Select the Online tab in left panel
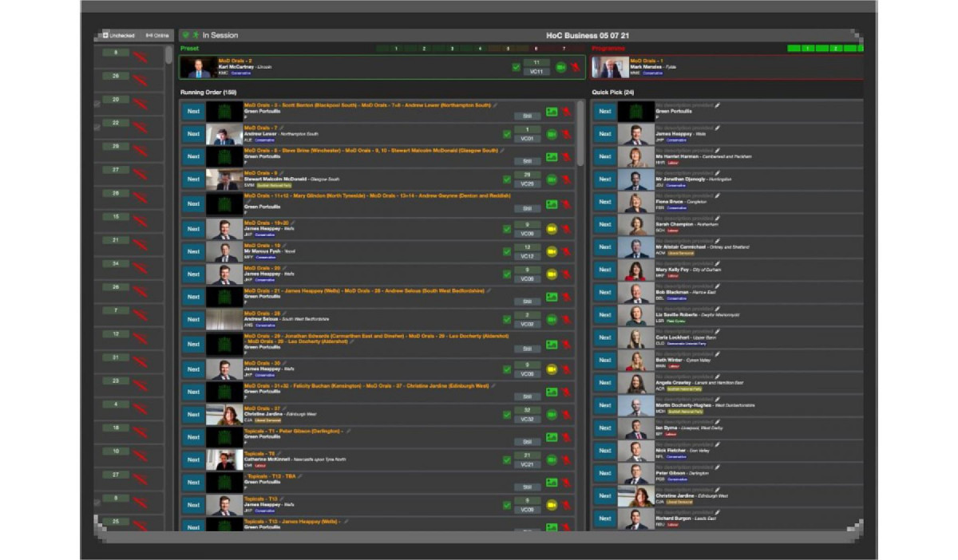 [157, 36]
